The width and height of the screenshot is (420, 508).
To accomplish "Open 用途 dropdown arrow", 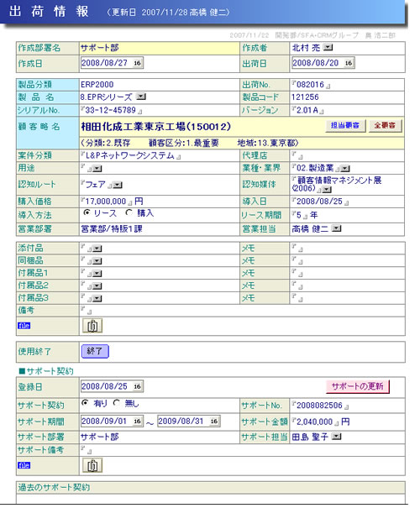I will click(x=97, y=169).
